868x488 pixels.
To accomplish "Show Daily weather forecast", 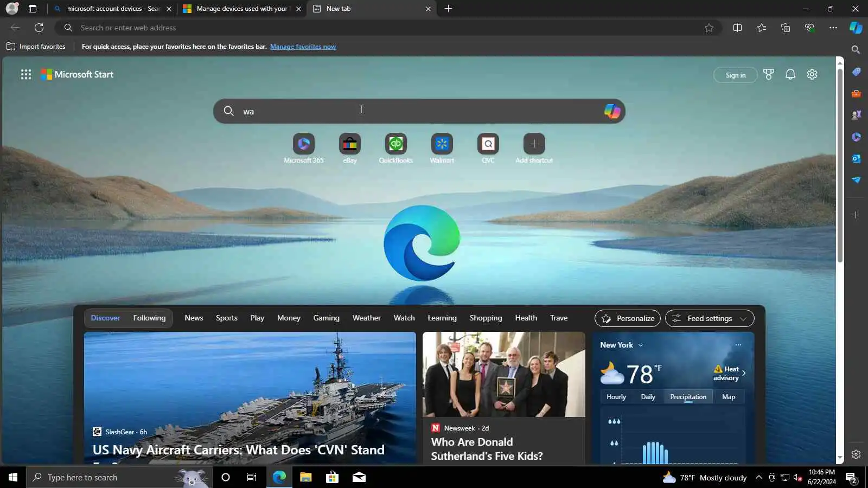I will coord(648,397).
